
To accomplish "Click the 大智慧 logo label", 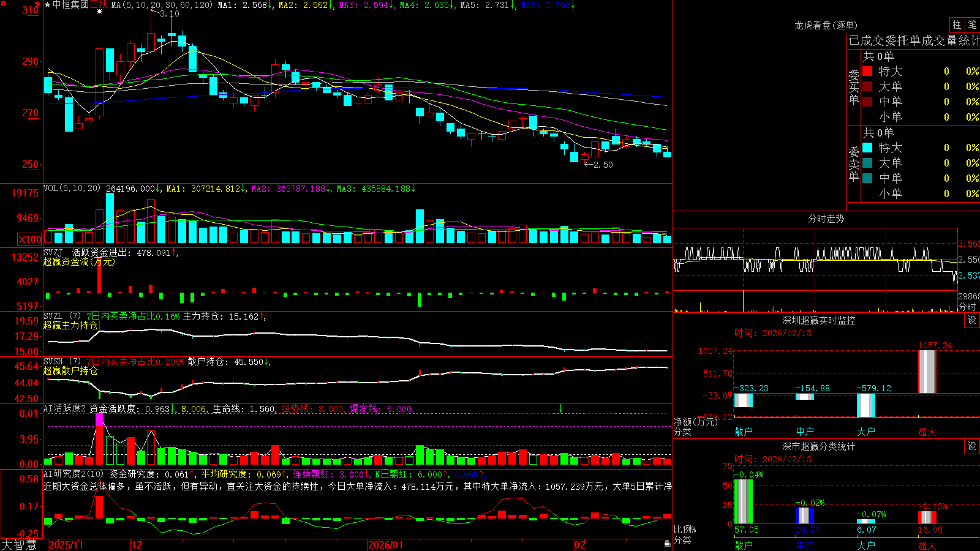I will [19, 545].
